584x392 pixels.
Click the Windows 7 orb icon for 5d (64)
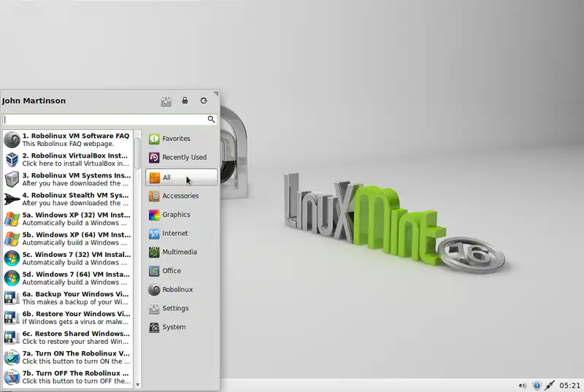click(x=12, y=278)
